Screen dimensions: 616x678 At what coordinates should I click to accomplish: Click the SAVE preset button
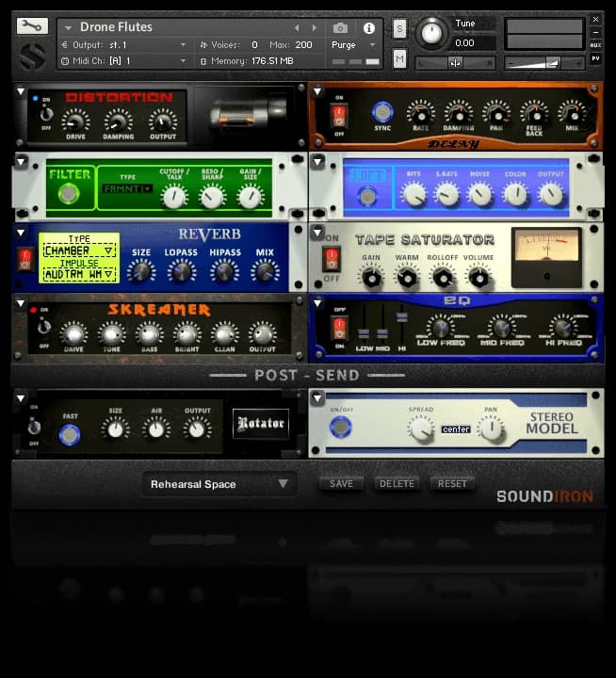click(x=341, y=484)
